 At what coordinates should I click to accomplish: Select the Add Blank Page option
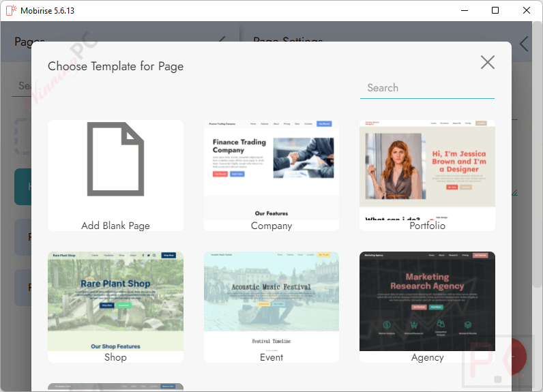pos(115,175)
